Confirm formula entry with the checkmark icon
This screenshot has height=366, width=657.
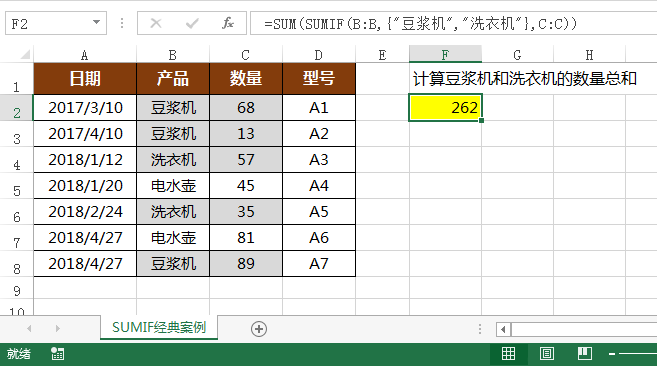[x=192, y=23]
